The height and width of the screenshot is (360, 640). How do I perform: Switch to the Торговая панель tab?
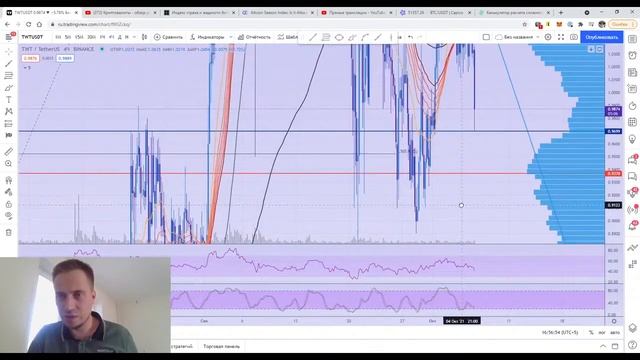(222, 346)
